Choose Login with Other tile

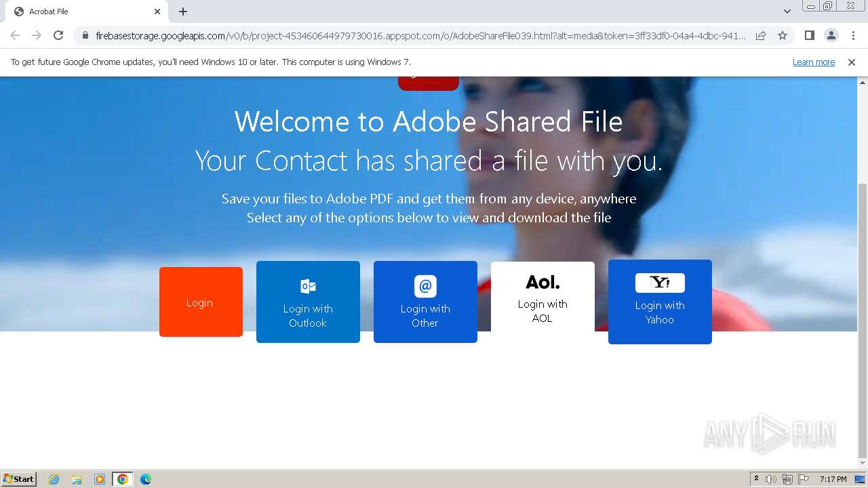point(425,302)
